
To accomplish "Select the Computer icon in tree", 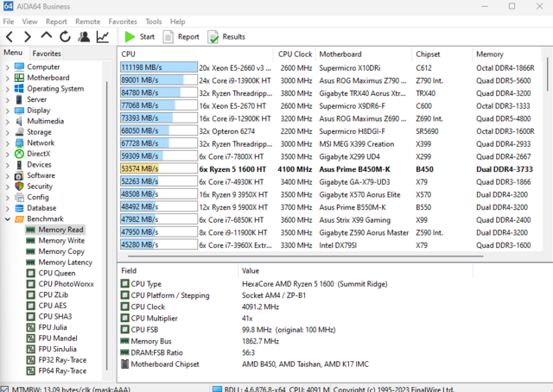I will (x=19, y=66).
